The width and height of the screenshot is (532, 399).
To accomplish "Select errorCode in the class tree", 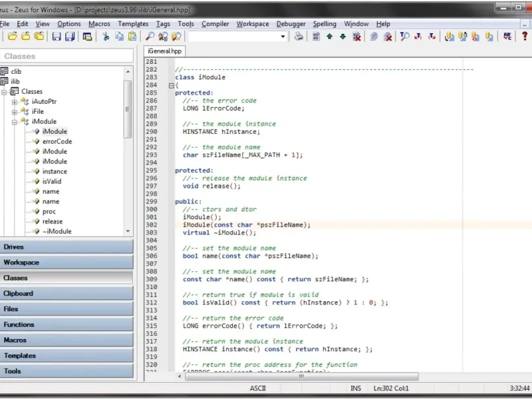I will tap(57, 142).
